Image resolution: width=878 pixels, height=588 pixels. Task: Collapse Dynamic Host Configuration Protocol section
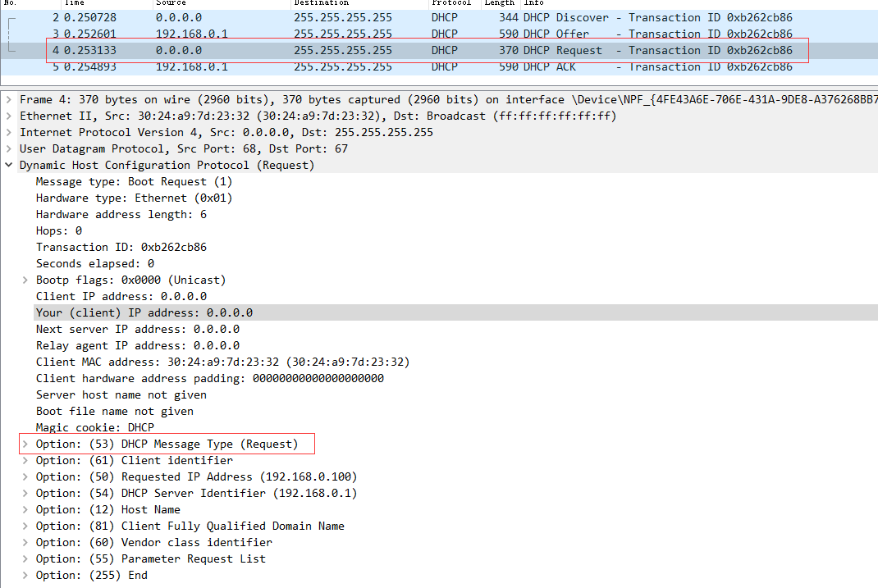pyautogui.click(x=9, y=165)
